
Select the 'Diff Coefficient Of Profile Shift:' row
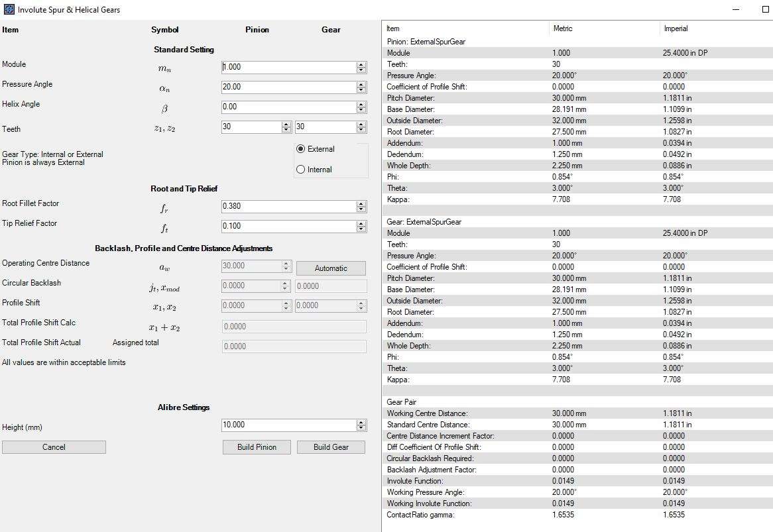click(578, 447)
